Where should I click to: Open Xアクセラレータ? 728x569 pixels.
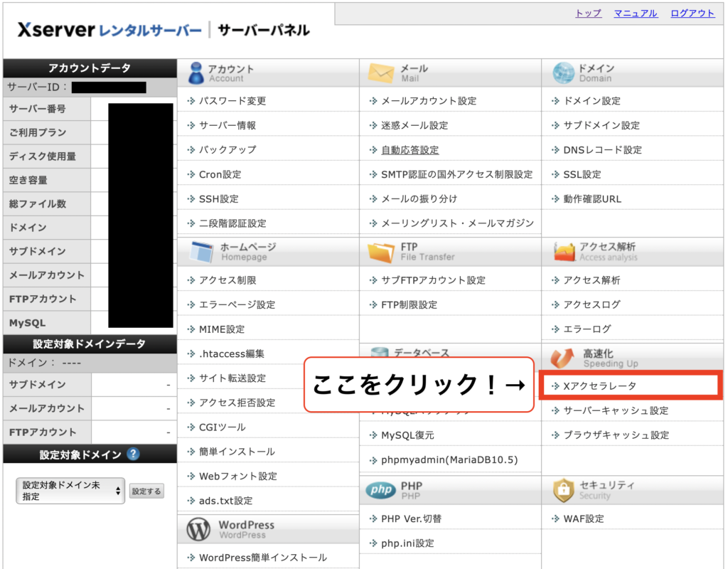pos(600,385)
